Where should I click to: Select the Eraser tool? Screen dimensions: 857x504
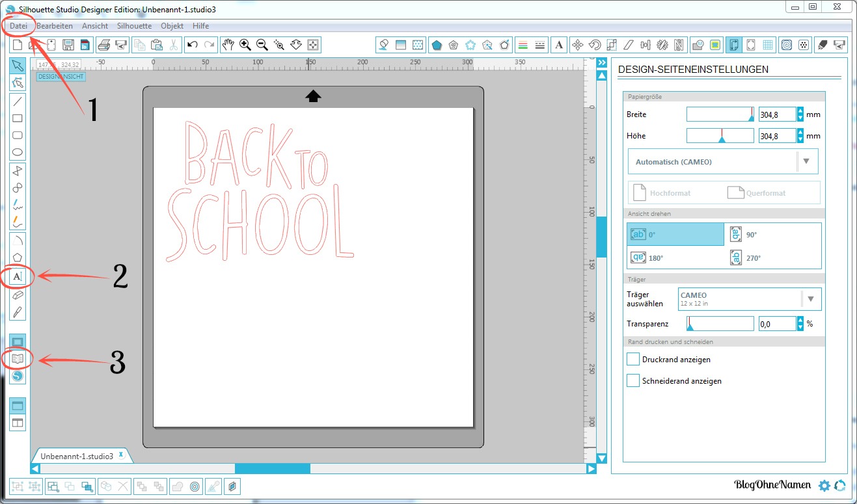pyautogui.click(x=18, y=295)
